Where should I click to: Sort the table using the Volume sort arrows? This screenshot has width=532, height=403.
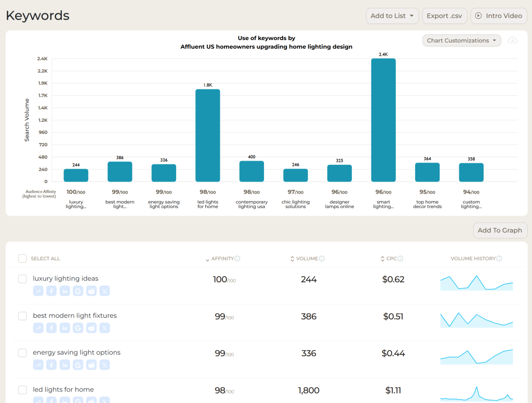[291, 258]
